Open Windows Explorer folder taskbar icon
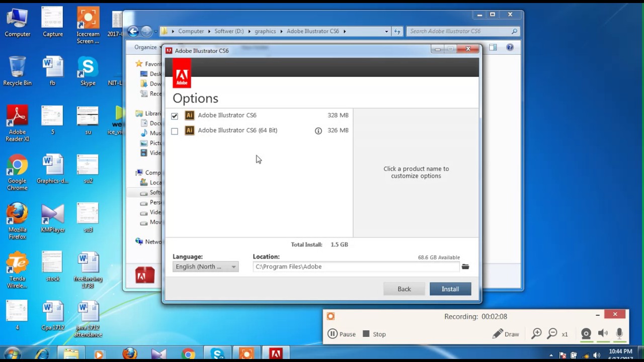644x362 pixels. [x=71, y=355]
